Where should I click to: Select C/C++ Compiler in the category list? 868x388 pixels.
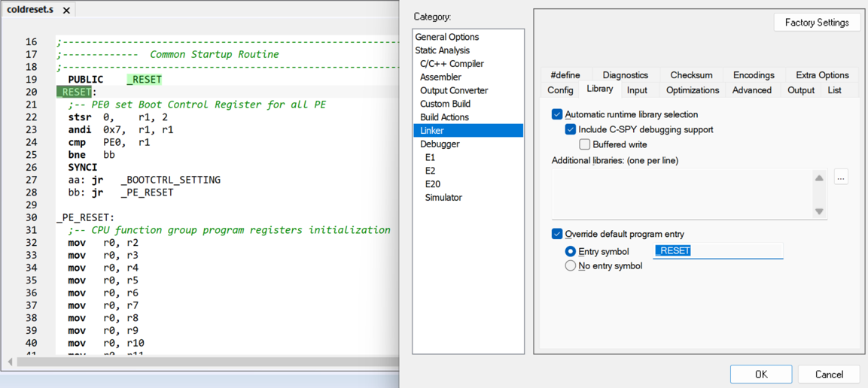(x=452, y=64)
